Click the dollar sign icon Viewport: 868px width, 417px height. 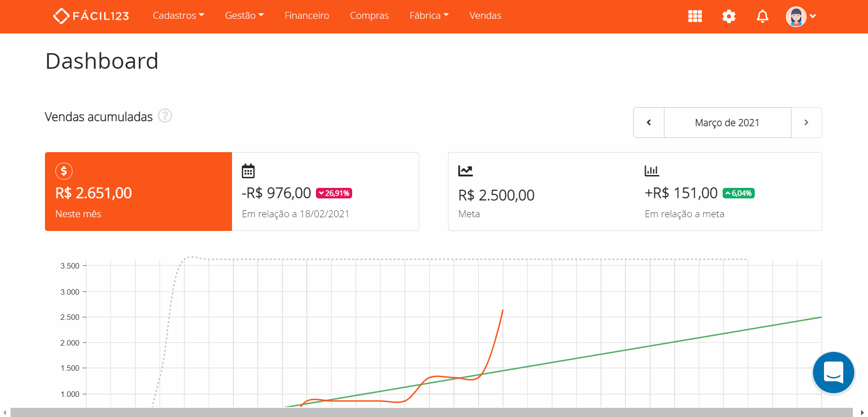[64, 171]
